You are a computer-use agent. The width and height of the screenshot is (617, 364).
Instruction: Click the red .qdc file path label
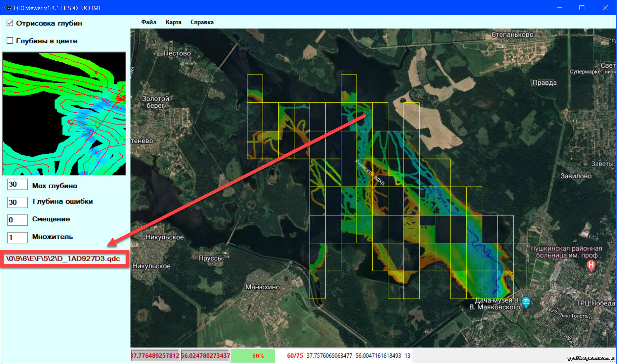point(63,259)
